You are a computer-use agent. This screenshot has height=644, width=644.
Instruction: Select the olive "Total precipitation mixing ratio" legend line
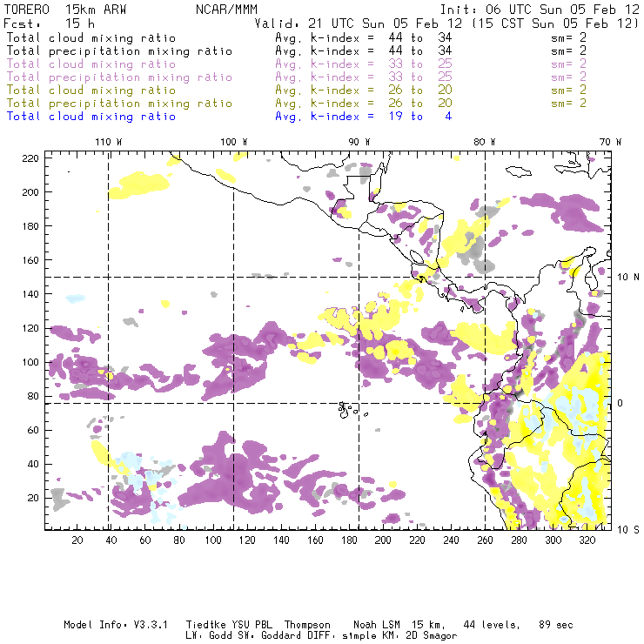119,104
